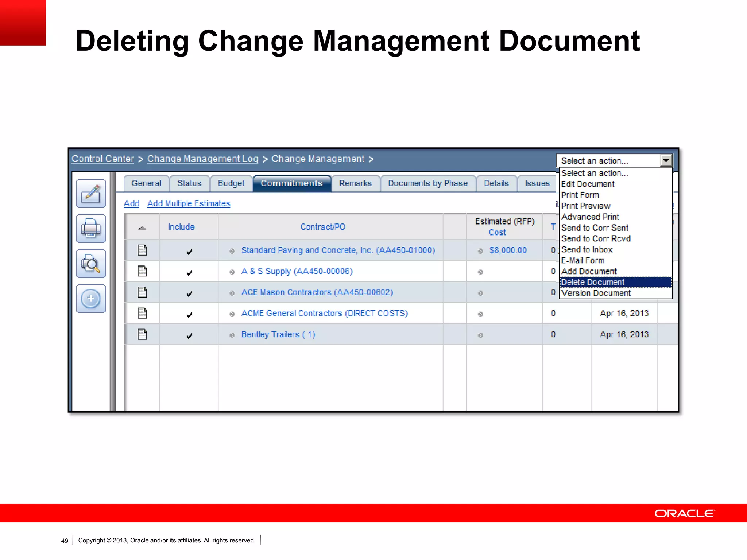Choose Send to Inbox option
The height and width of the screenshot is (560, 747).
[616, 250]
